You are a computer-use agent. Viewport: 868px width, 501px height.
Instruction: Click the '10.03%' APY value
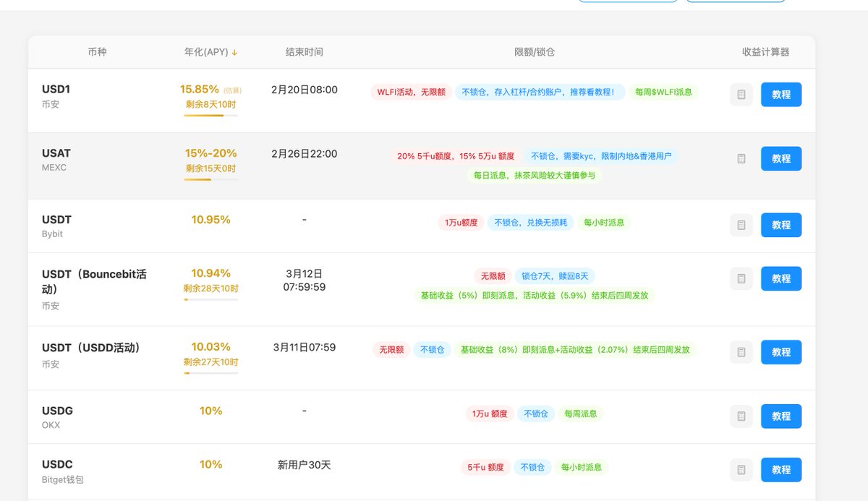tap(211, 347)
